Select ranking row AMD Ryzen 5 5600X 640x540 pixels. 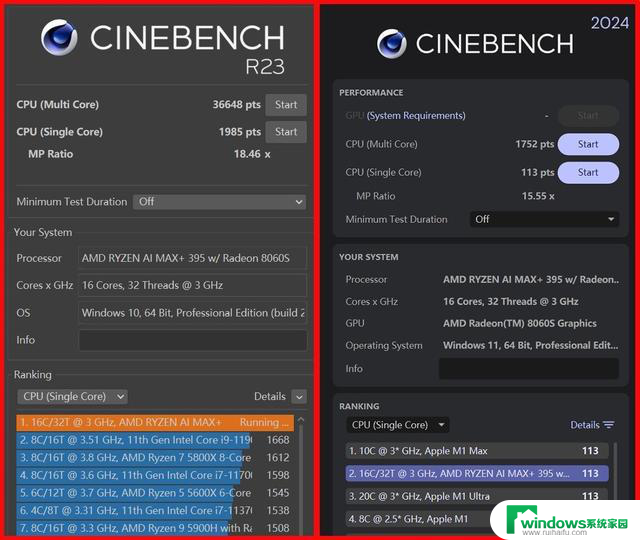(155, 493)
